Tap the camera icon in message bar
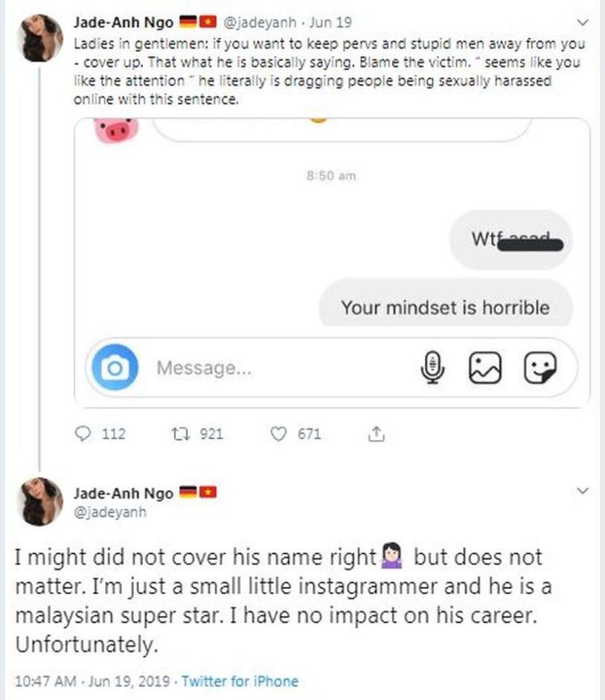This screenshot has width=605, height=700. pos(115,368)
